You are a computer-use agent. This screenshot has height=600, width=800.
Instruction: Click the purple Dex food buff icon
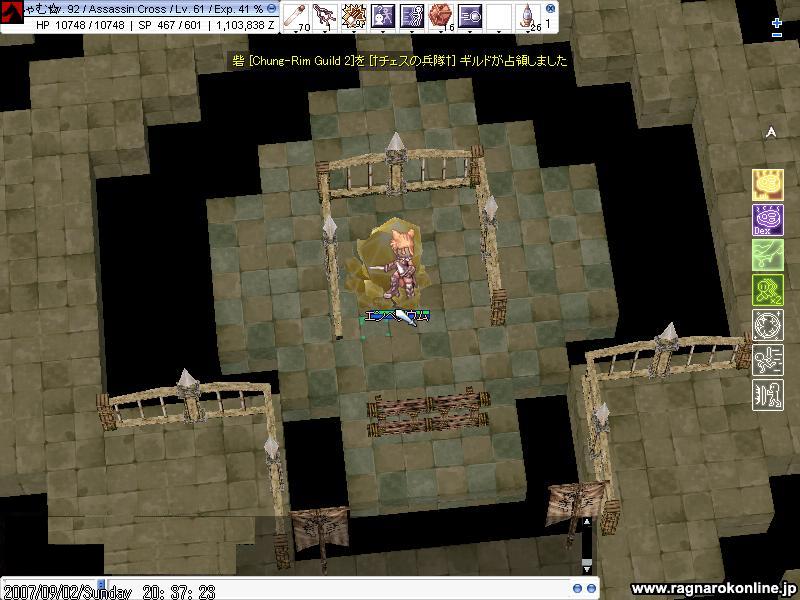768,220
